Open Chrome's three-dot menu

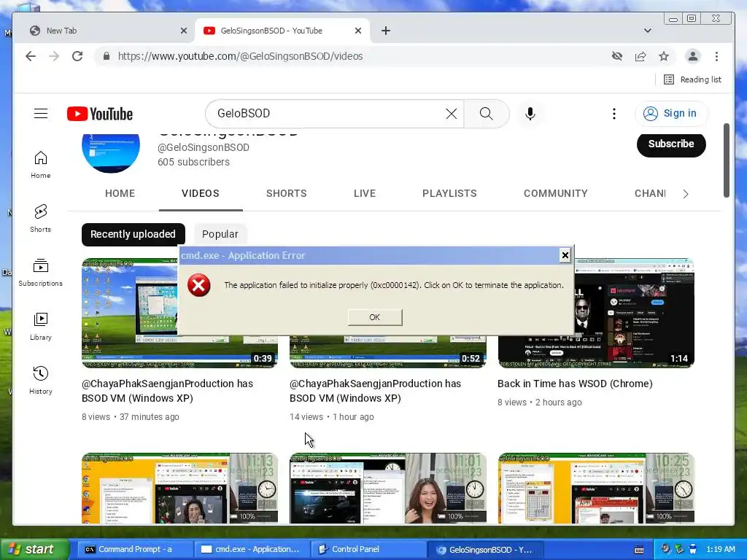716,56
